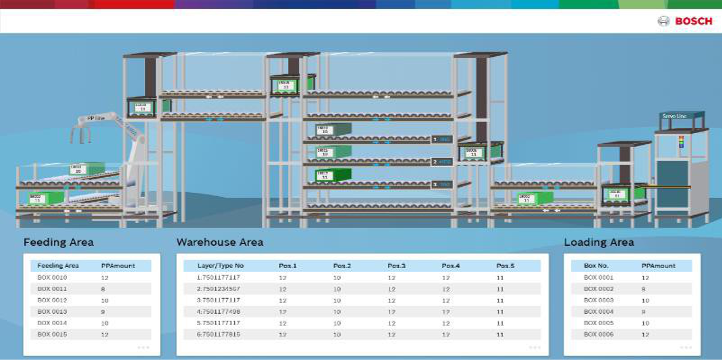Select the green box on warehouse shelf layer 1
The image size is (723, 360).
(333, 130)
